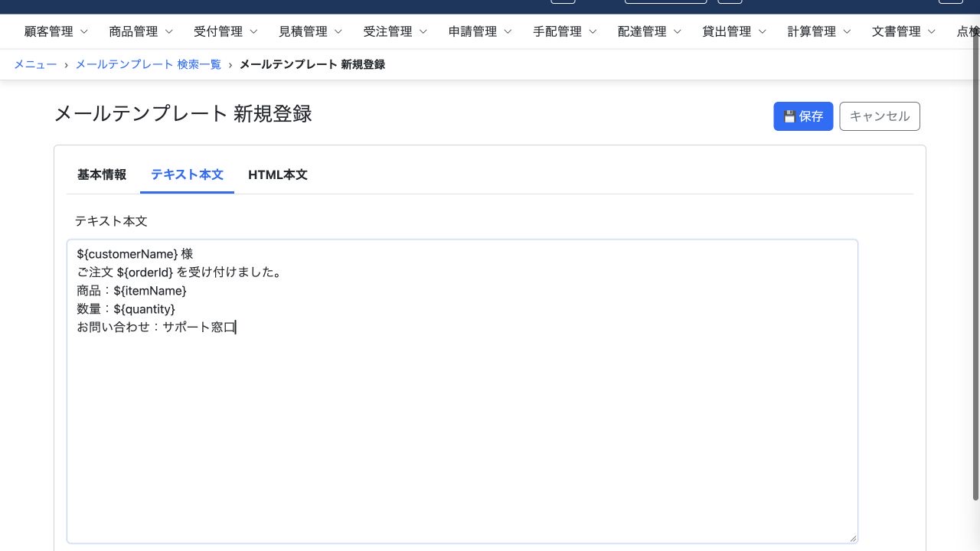980x551 pixels.
Task: Click the ご注文 ${orderId} line
Action: tap(180, 272)
